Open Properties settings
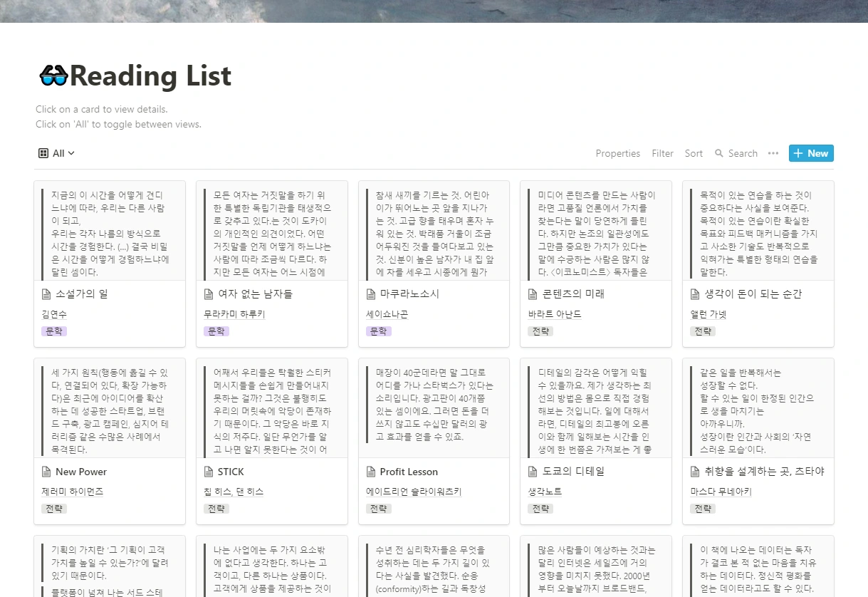 coord(617,153)
